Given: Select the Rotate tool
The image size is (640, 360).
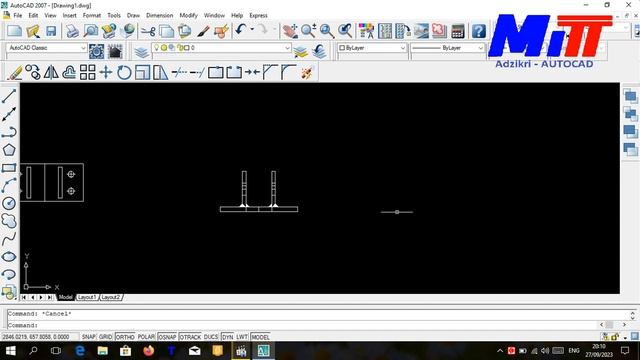Looking at the screenshot, I should tap(124, 73).
